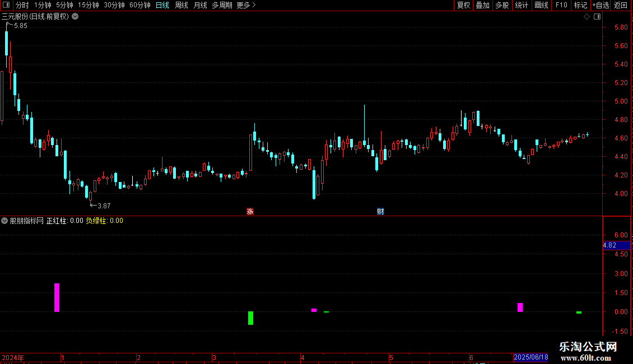Click the 5.85 high price label

21,26
